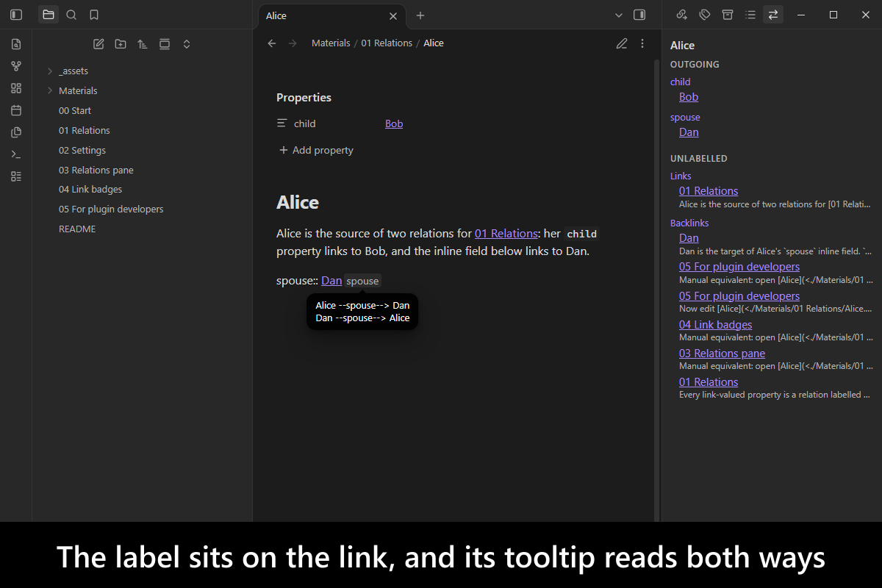
Task: Click the bottom list-style ribbon icon
Action: point(16,176)
